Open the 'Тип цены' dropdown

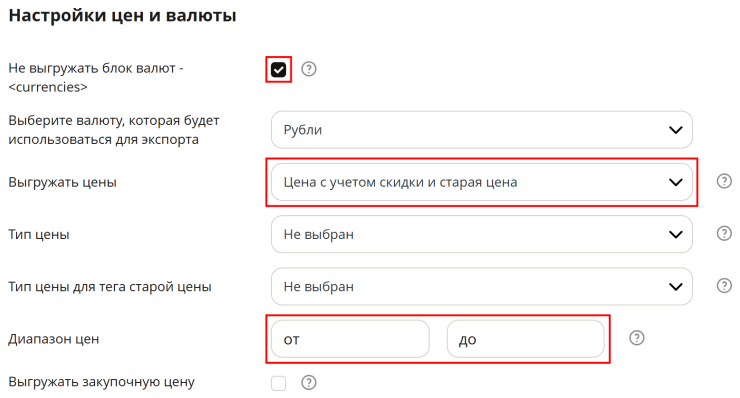pyautogui.click(x=481, y=234)
